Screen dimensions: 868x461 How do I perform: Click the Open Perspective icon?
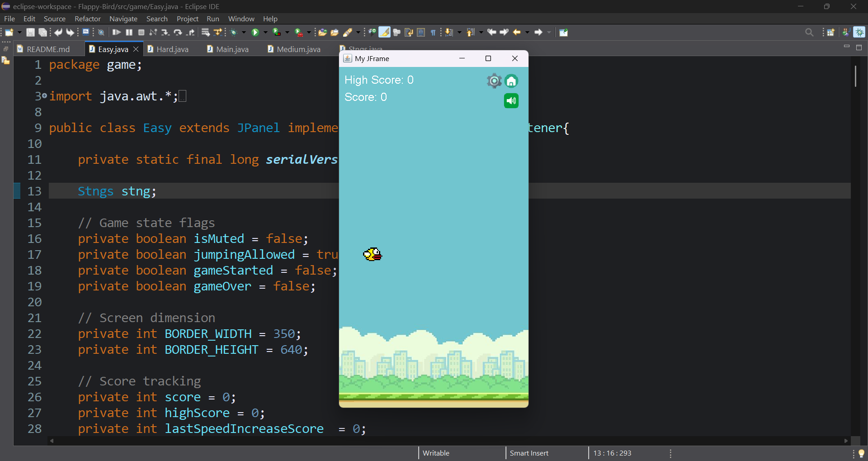coord(831,32)
